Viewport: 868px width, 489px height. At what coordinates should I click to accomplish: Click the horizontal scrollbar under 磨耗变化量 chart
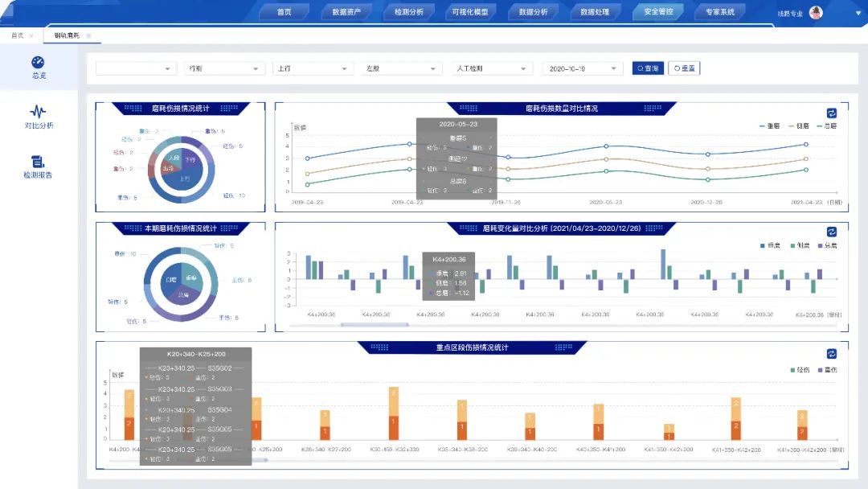(x=374, y=325)
